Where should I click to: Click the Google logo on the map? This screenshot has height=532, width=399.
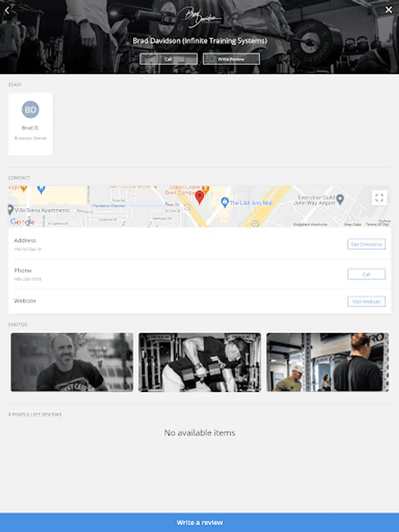[x=22, y=222]
